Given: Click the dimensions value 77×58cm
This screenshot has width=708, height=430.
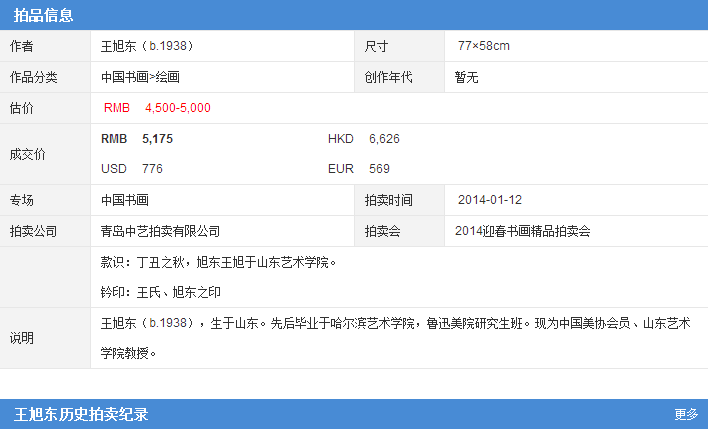Looking at the screenshot, I should coord(484,46).
